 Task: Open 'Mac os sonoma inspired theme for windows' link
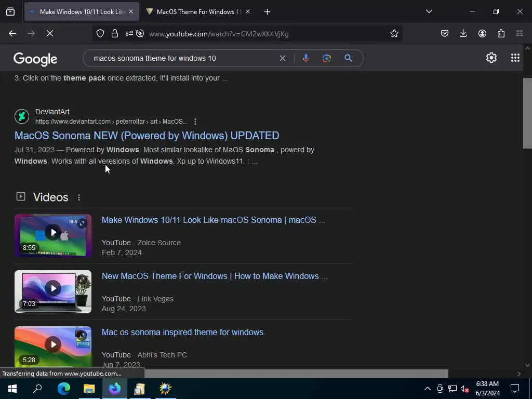coord(183,332)
